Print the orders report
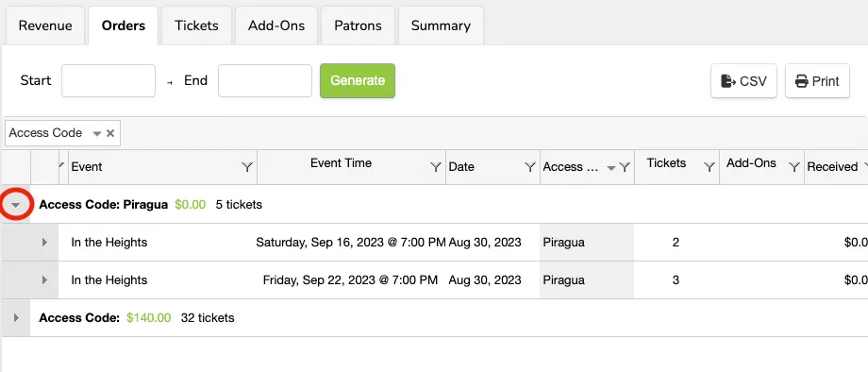The height and width of the screenshot is (372, 868). coord(817,81)
